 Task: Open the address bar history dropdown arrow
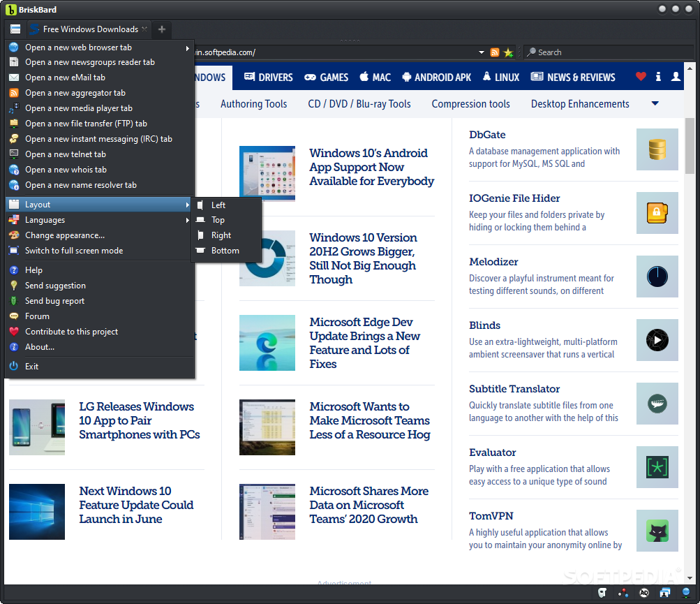tap(482, 52)
